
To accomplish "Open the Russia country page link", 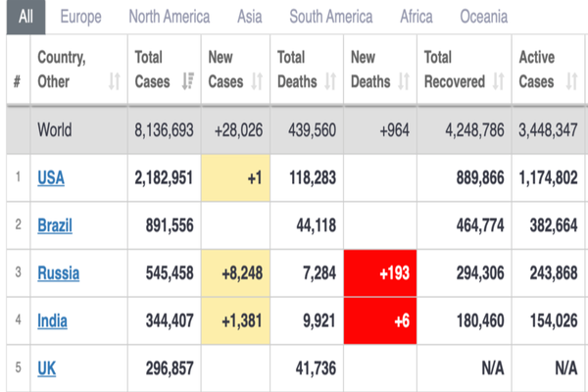I will pos(58,273).
